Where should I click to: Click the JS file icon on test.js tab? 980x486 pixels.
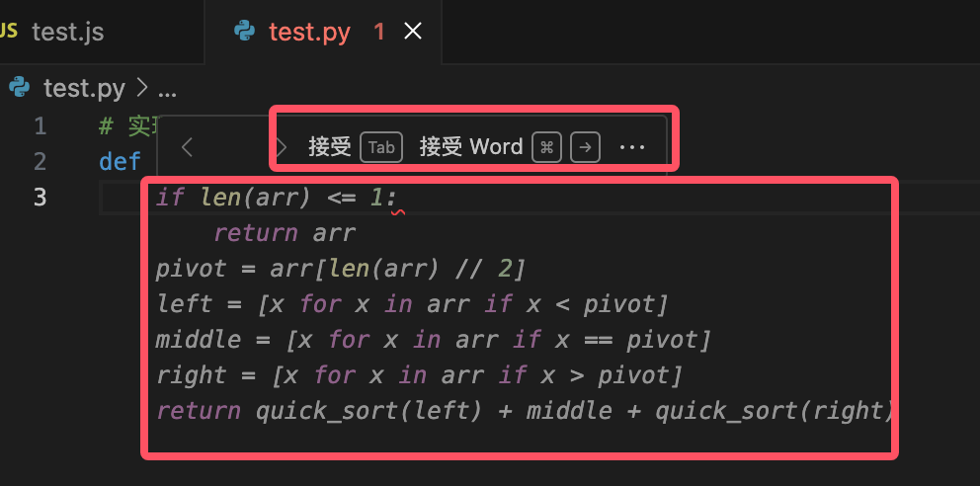point(9,32)
